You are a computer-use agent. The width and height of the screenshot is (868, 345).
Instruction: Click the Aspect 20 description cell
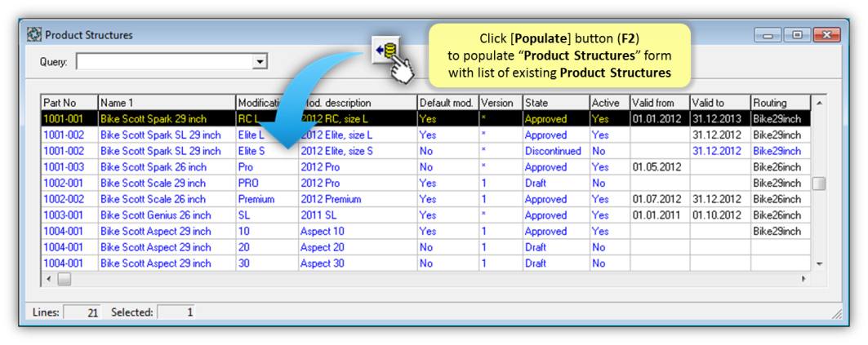pos(358,247)
